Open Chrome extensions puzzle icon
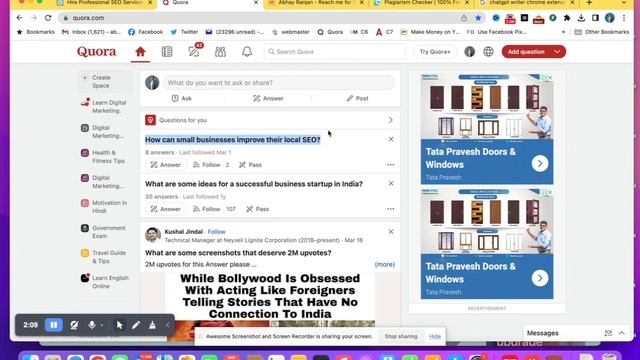This screenshot has height=360, width=640. [x=567, y=18]
